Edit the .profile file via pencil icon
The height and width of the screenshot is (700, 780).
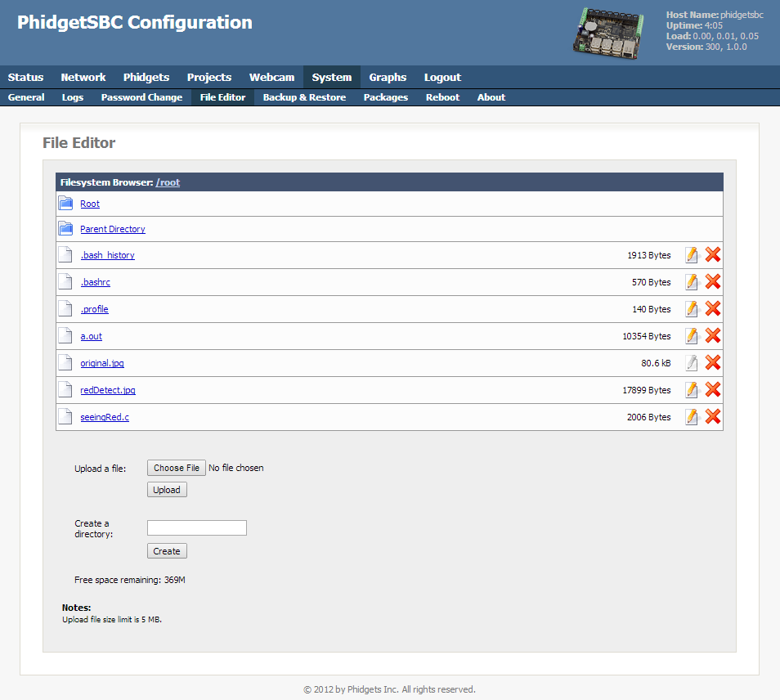[692, 309]
